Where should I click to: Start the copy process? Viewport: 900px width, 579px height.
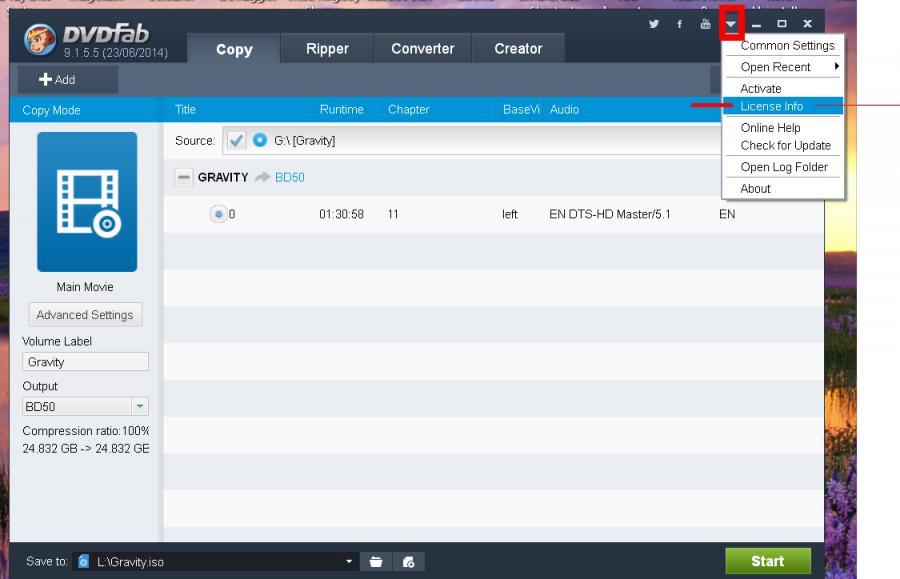coord(768,561)
